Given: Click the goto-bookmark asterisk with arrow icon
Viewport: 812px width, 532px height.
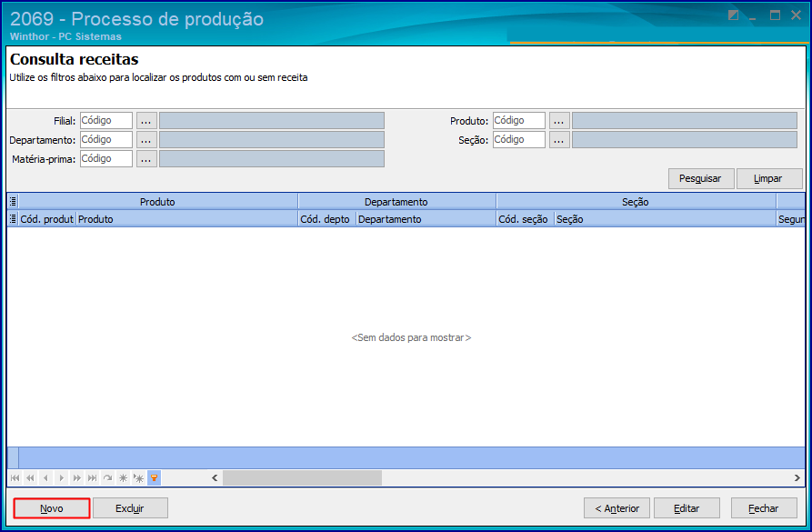Looking at the screenshot, I should click(x=139, y=477).
